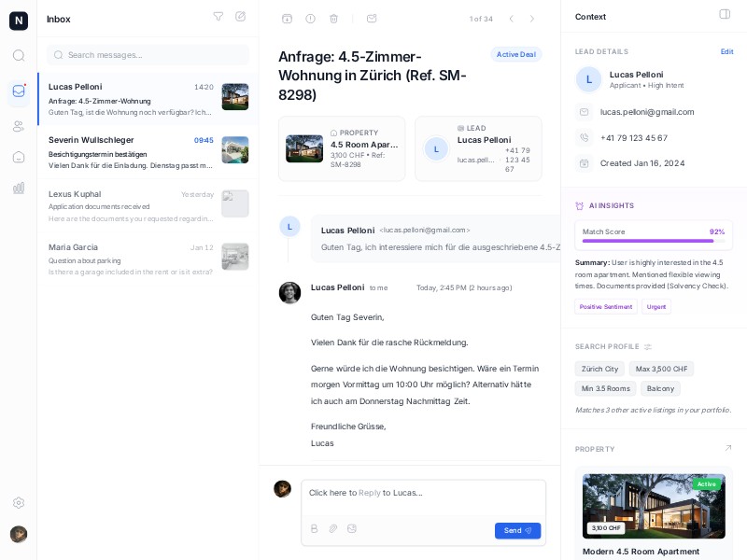Go to the next conversation chevron

(531, 18)
